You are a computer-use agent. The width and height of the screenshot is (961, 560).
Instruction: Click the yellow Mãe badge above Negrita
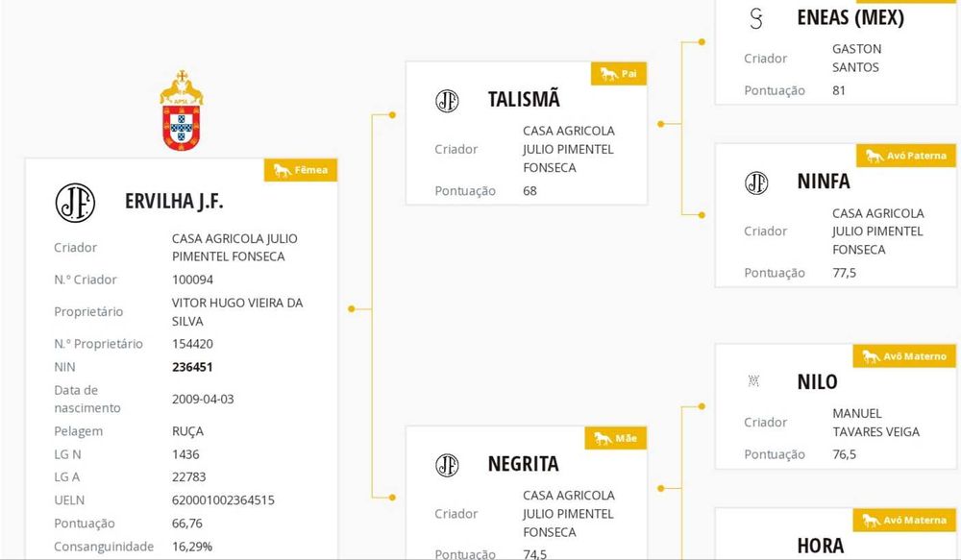click(x=615, y=438)
